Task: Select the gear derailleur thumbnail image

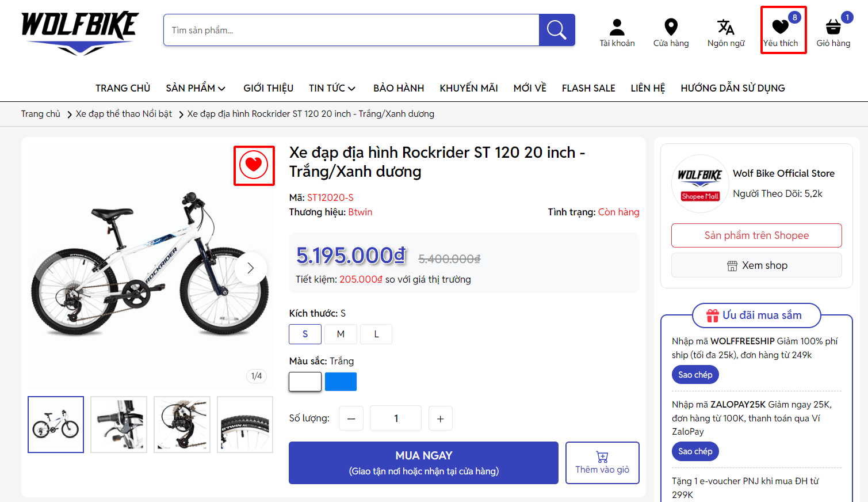Action: tap(182, 424)
